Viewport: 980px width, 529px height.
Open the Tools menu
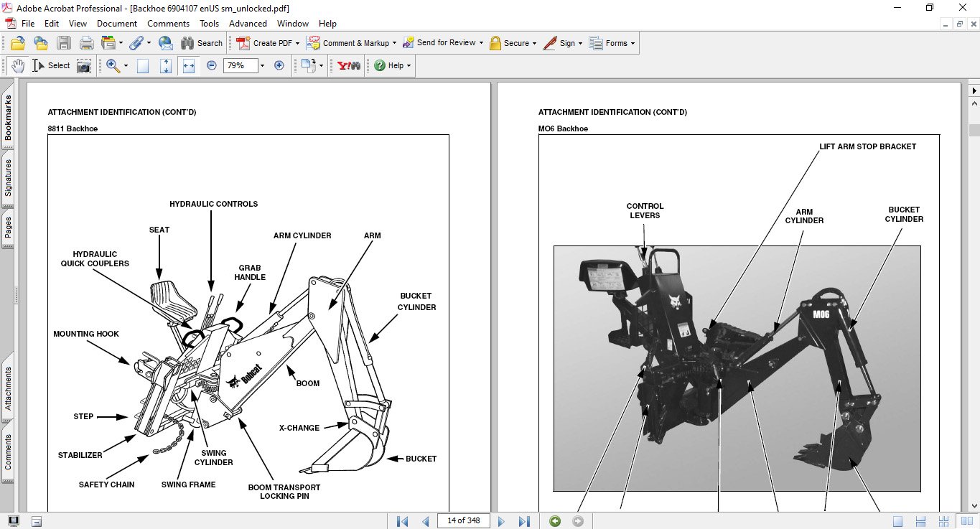[x=210, y=24]
